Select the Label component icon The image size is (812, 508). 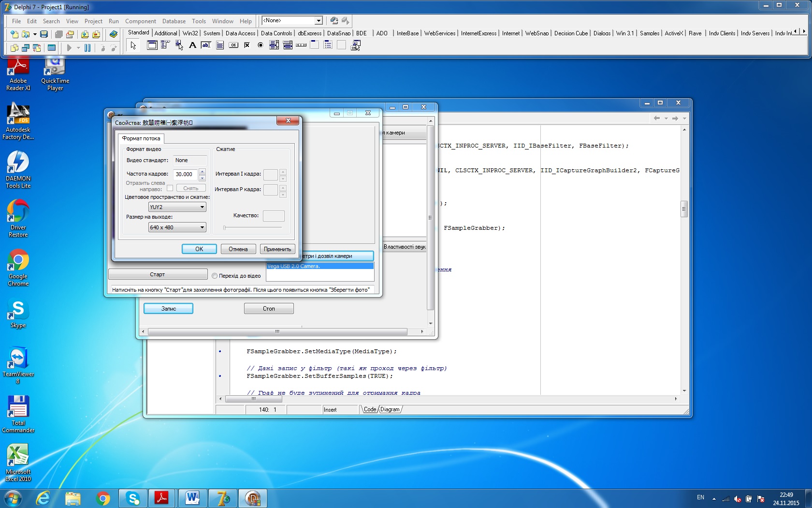pyautogui.click(x=192, y=45)
